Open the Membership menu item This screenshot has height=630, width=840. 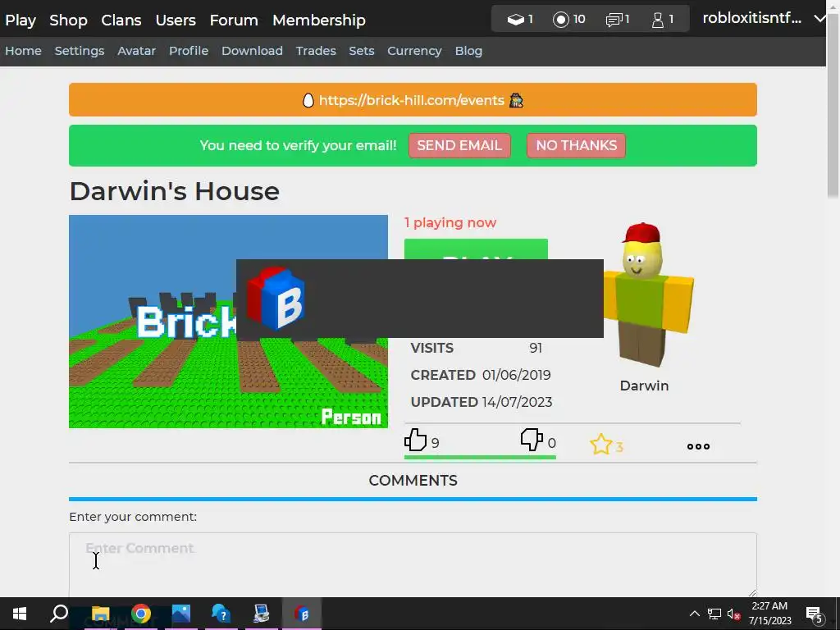point(319,21)
